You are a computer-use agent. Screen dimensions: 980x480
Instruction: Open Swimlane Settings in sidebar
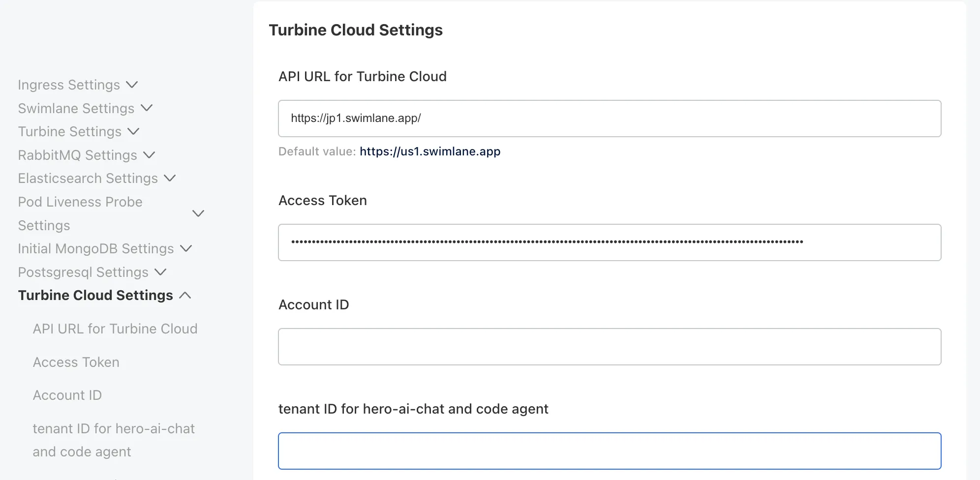click(76, 108)
